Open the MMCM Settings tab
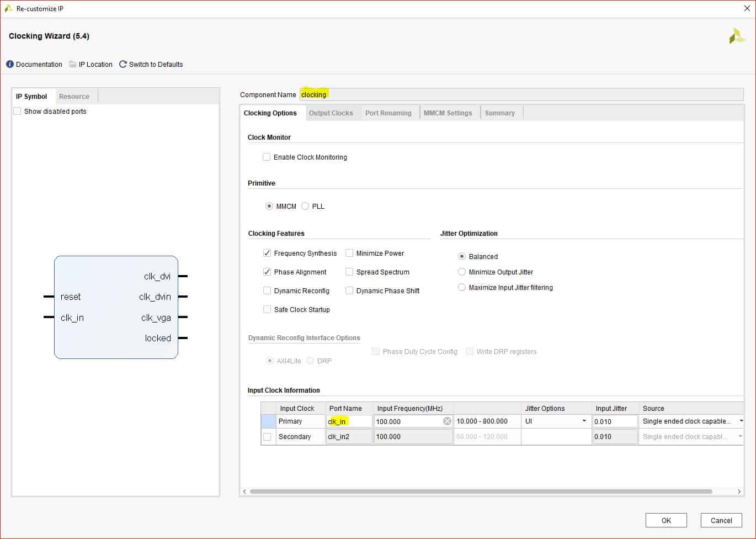The height and width of the screenshot is (539, 756). point(448,113)
